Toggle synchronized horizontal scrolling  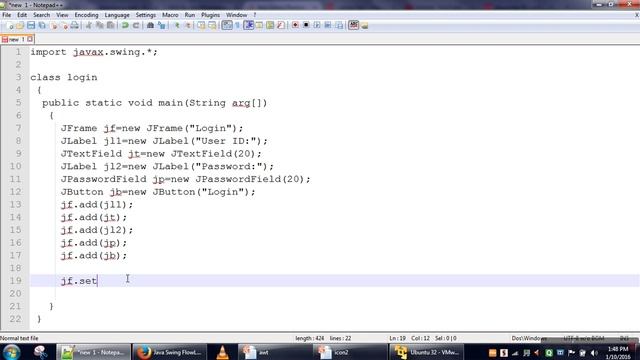(x=212, y=25)
